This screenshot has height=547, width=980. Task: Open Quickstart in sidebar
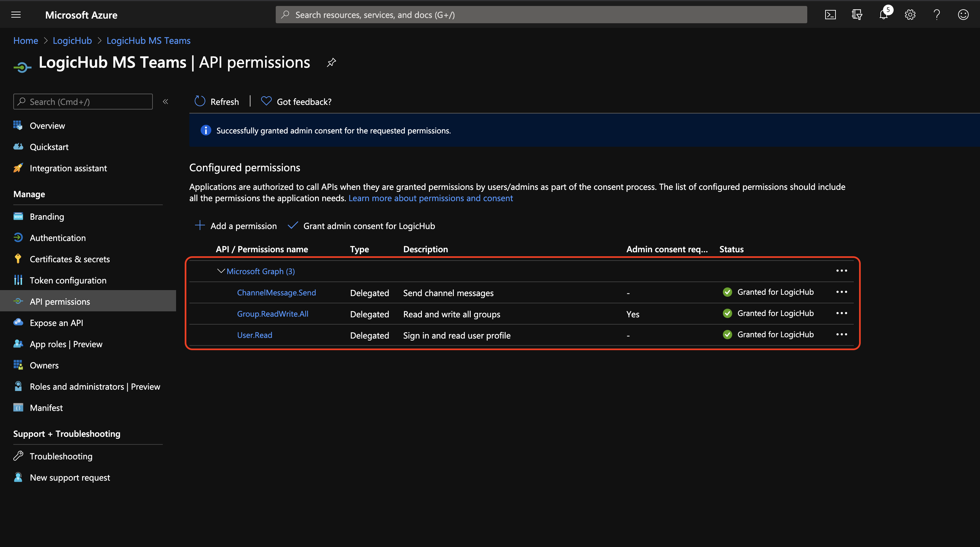point(49,147)
